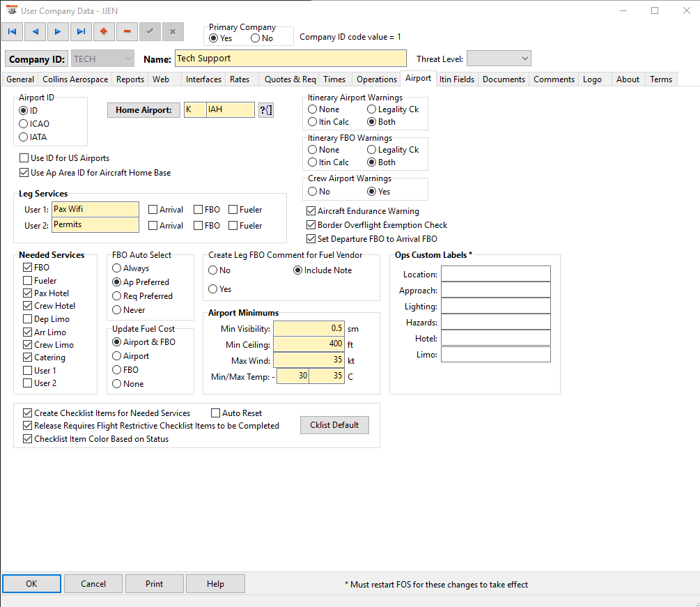The width and height of the screenshot is (700, 607).
Task: Jump to last company record
Action: pos(81,32)
